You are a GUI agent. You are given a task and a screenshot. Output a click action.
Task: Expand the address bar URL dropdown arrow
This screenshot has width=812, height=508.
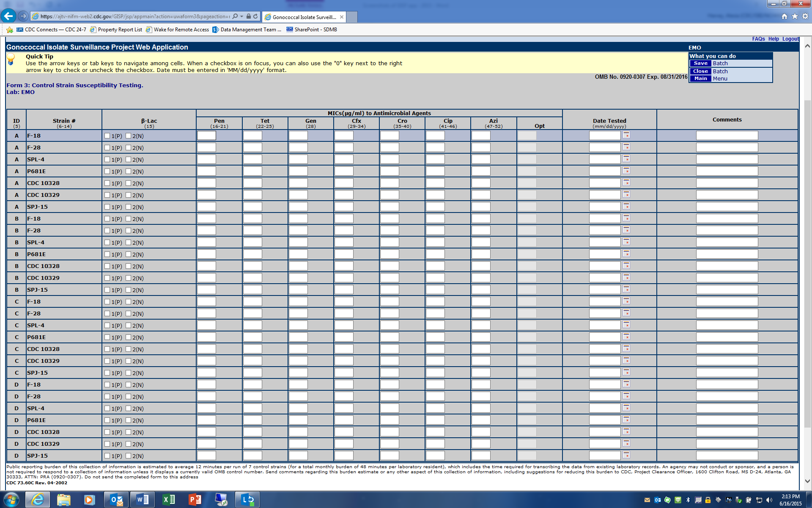pyautogui.click(x=241, y=17)
